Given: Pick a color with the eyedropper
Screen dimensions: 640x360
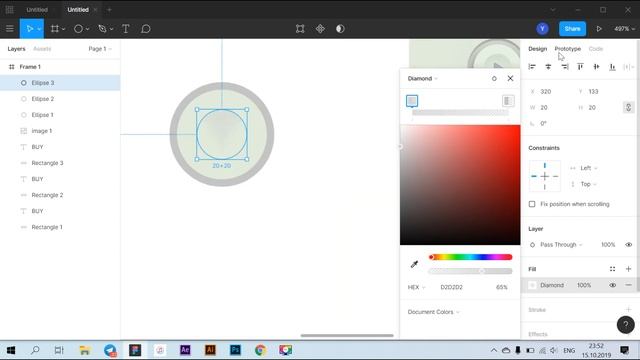Looking at the screenshot, I should coord(414,264).
